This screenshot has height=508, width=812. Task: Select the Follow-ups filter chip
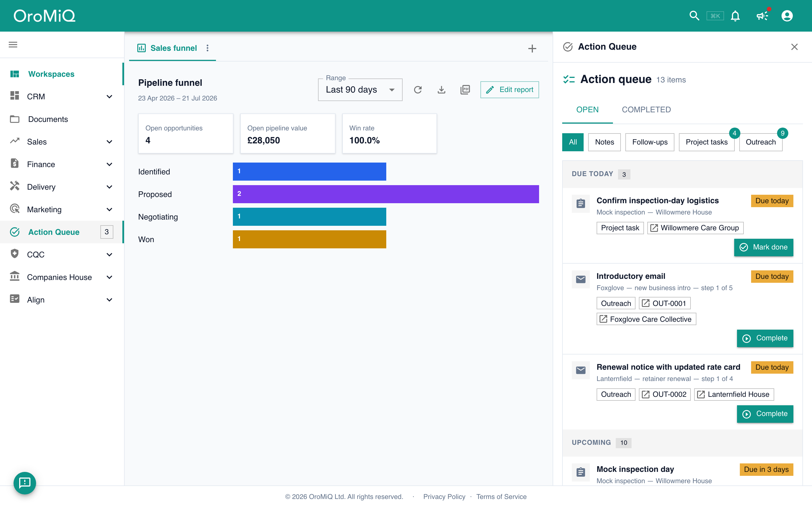650,142
